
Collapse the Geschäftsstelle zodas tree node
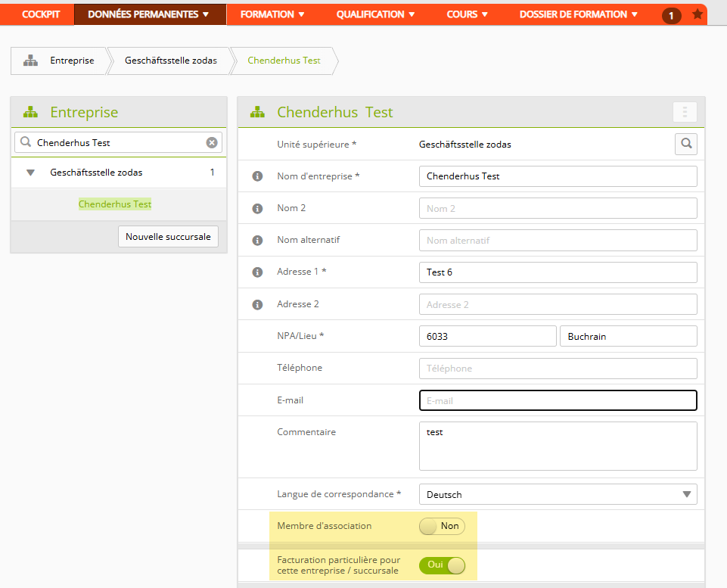(x=30, y=173)
